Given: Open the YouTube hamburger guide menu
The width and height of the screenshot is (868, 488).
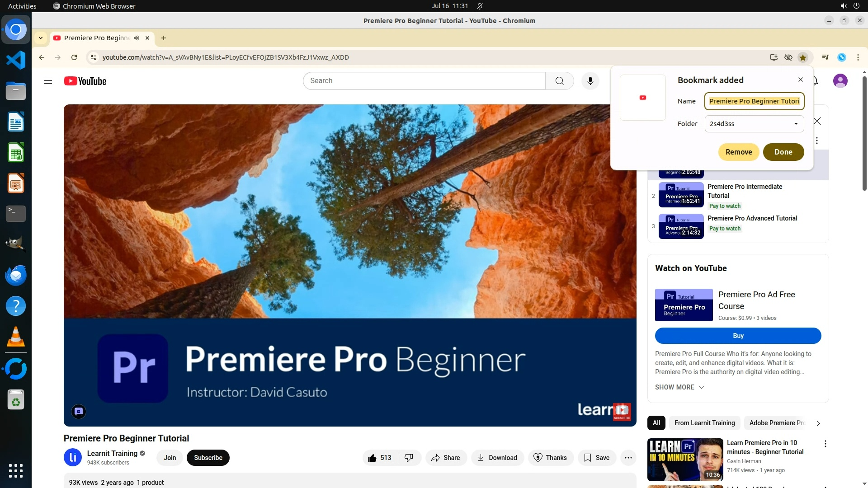Looking at the screenshot, I should [x=48, y=81].
